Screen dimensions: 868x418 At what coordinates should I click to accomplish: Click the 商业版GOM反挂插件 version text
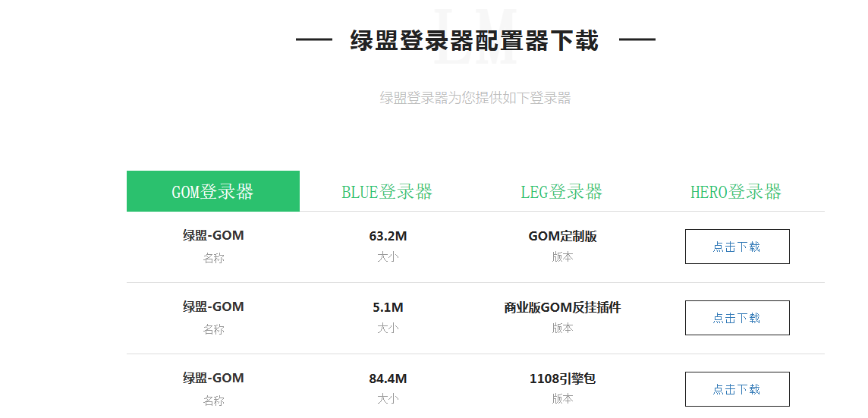pos(562,308)
